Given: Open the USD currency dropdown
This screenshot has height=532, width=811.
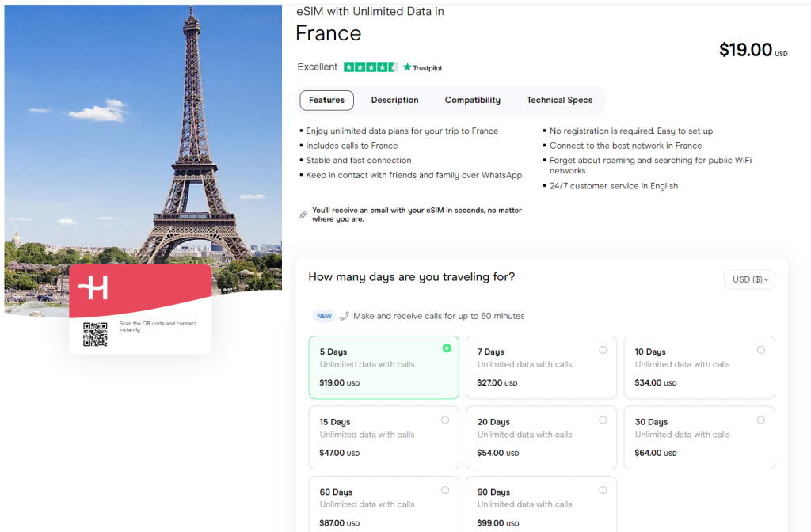Looking at the screenshot, I should click(748, 279).
